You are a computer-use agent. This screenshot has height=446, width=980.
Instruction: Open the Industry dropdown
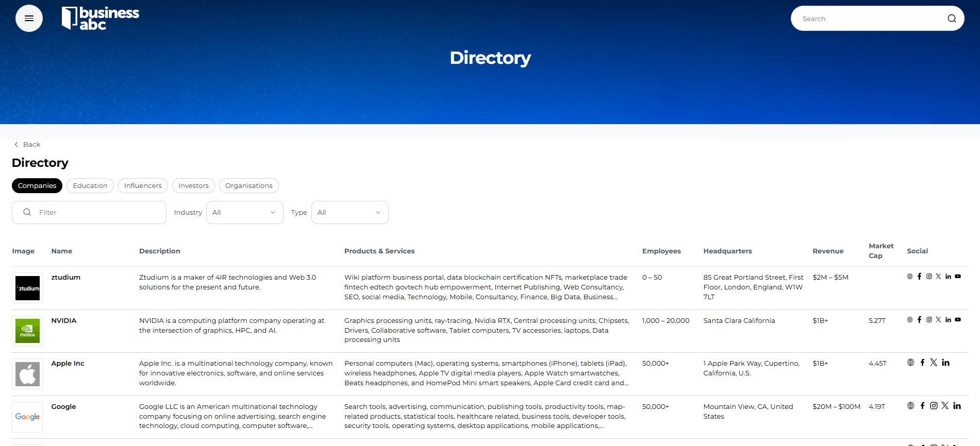[245, 213]
